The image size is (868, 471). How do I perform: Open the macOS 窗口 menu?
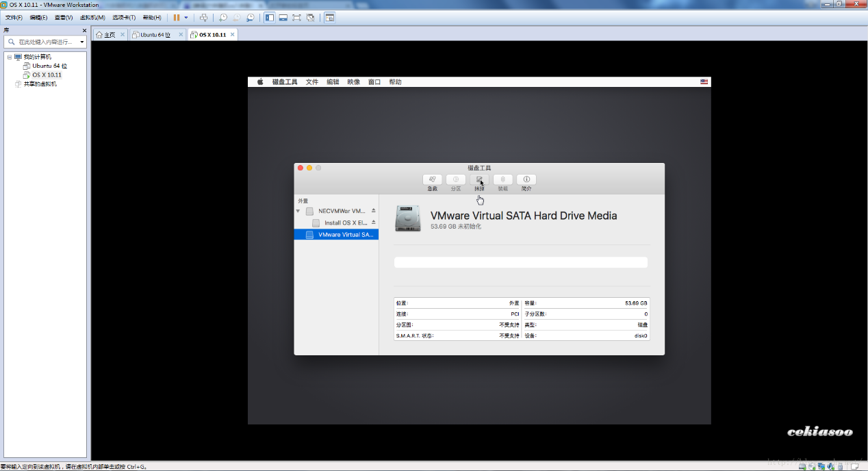tap(374, 81)
